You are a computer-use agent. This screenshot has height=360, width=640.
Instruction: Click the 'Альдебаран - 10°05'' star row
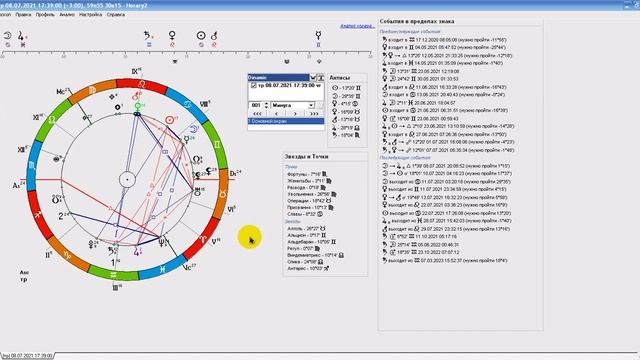click(x=312, y=242)
